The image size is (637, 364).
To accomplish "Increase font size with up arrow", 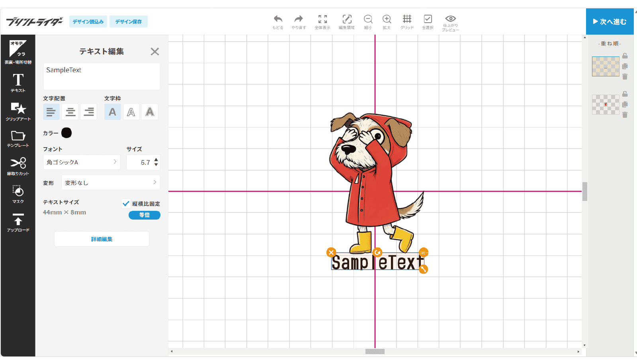I will click(x=156, y=160).
